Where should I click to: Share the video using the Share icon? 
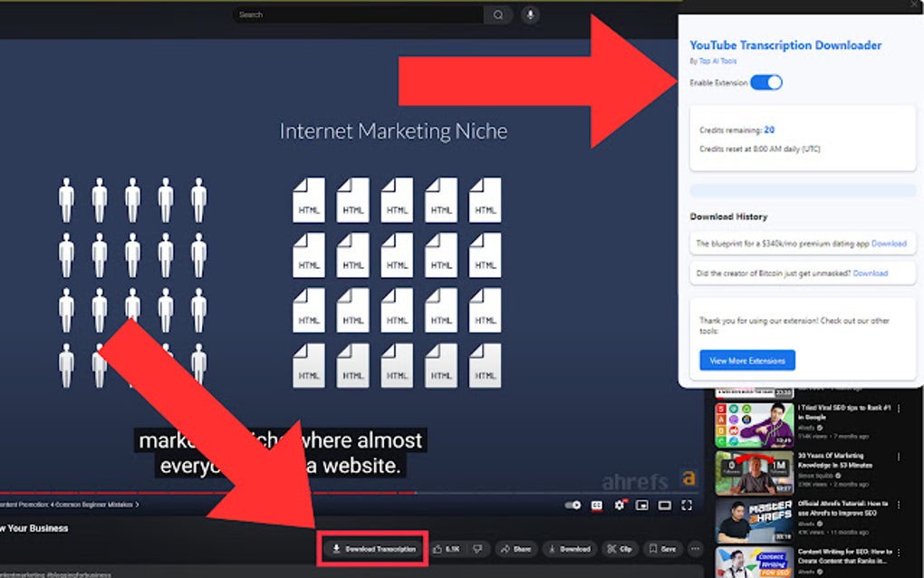tap(517, 548)
